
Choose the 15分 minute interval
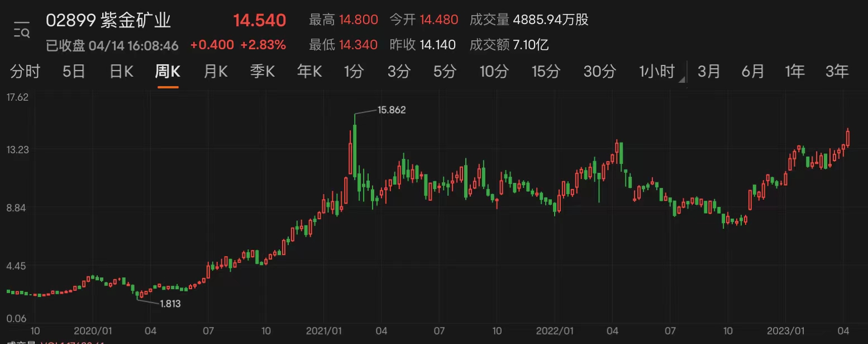click(x=546, y=71)
